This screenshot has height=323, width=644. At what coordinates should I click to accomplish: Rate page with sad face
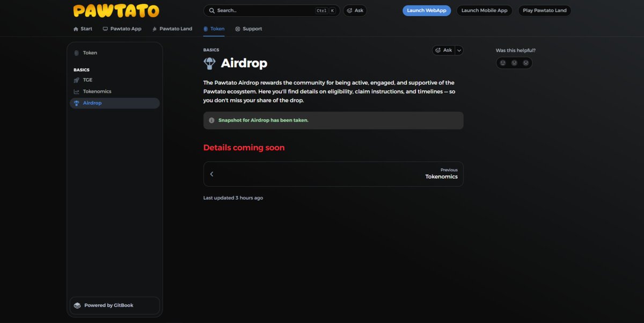click(x=526, y=63)
